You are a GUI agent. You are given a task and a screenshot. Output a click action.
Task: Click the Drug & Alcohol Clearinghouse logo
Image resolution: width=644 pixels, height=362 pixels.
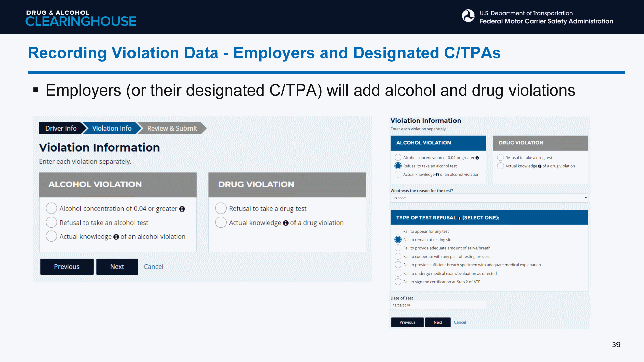(81, 18)
